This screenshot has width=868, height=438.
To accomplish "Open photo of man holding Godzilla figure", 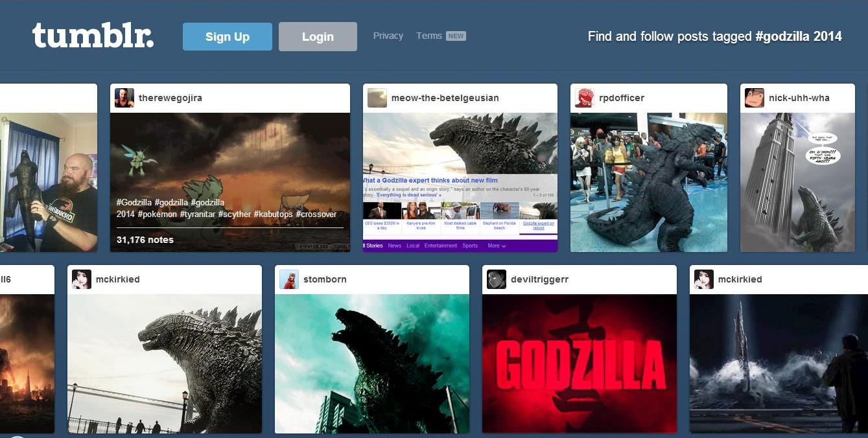I will point(49,182).
